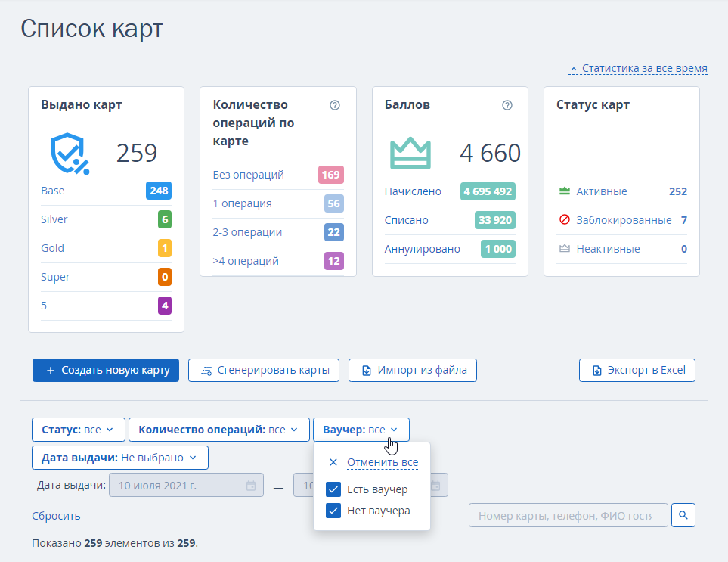The height and width of the screenshot is (562, 728).
Task: Click the 259 issued cards total
Action: click(137, 154)
